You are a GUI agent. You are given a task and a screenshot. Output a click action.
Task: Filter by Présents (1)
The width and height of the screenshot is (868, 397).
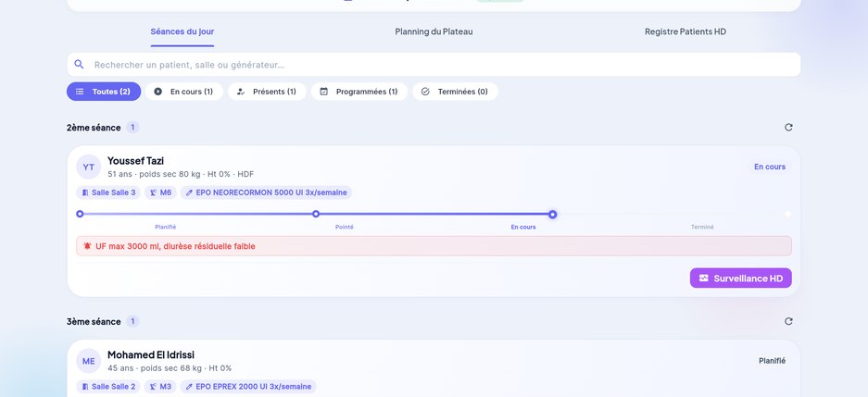(x=267, y=92)
